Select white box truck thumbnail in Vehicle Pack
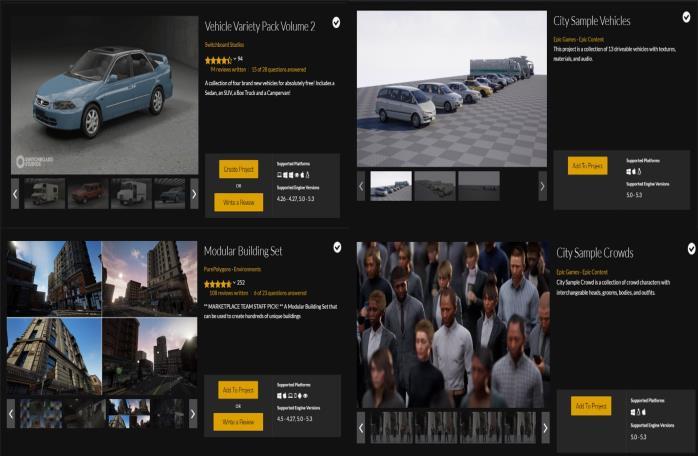This screenshot has width=698, height=456. pos(131,194)
